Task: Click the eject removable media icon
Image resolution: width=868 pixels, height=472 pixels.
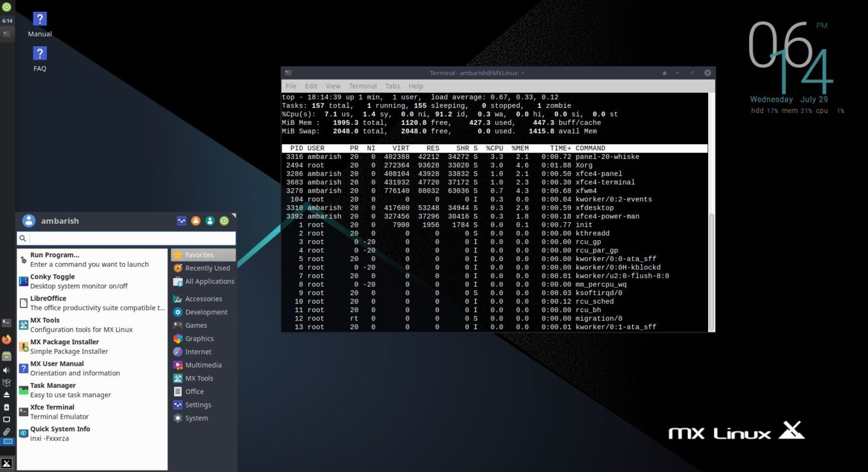Action: tap(7, 395)
